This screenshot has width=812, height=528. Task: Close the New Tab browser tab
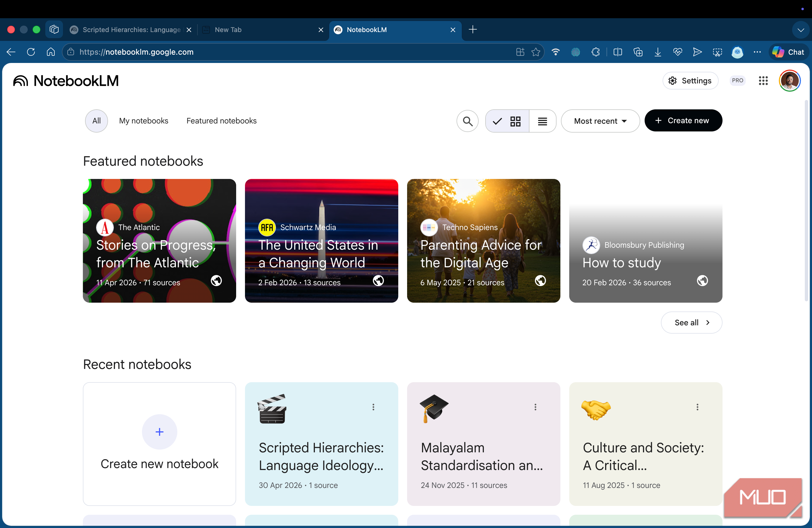click(x=321, y=30)
